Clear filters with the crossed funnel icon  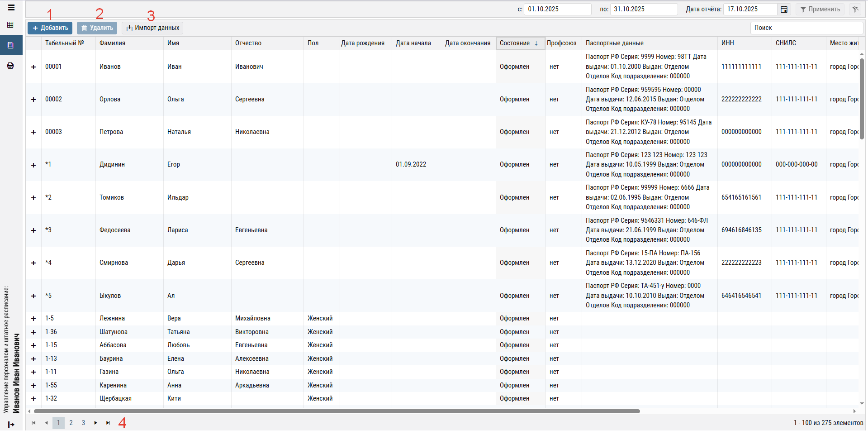[855, 10]
